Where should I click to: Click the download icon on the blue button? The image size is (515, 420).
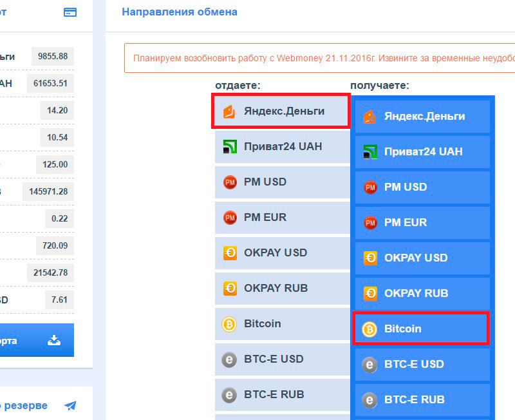(54, 341)
